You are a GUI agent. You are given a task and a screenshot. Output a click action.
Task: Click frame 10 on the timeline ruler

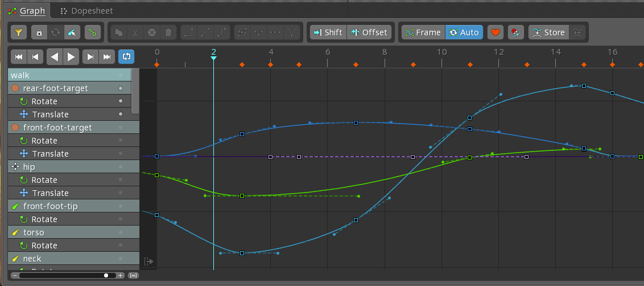click(x=442, y=52)
